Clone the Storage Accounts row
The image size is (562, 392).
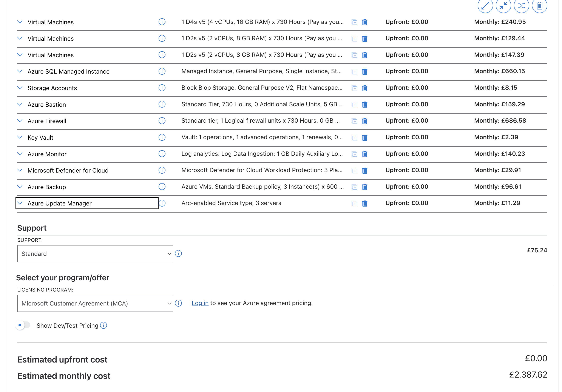(354, 88)
